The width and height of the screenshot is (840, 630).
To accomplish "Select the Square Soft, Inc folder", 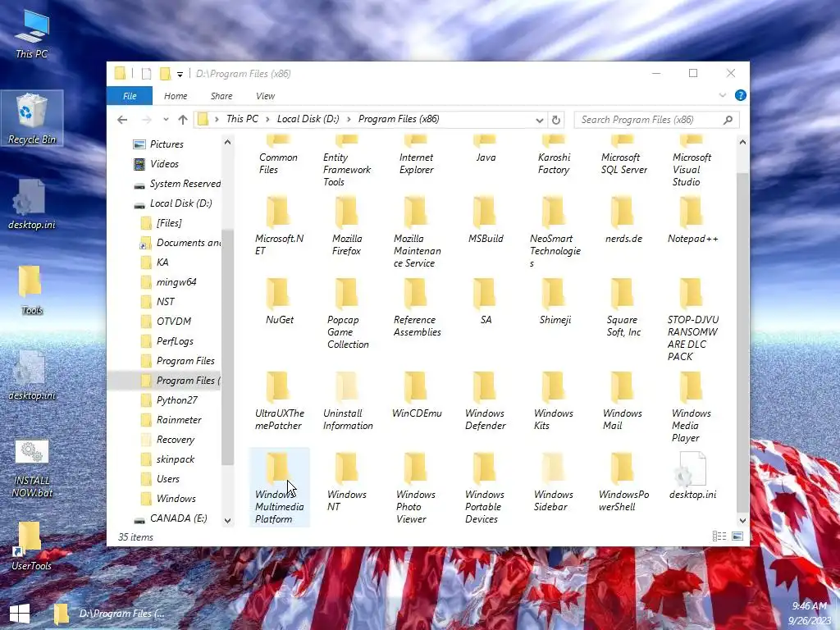I will tap(623, 308).
